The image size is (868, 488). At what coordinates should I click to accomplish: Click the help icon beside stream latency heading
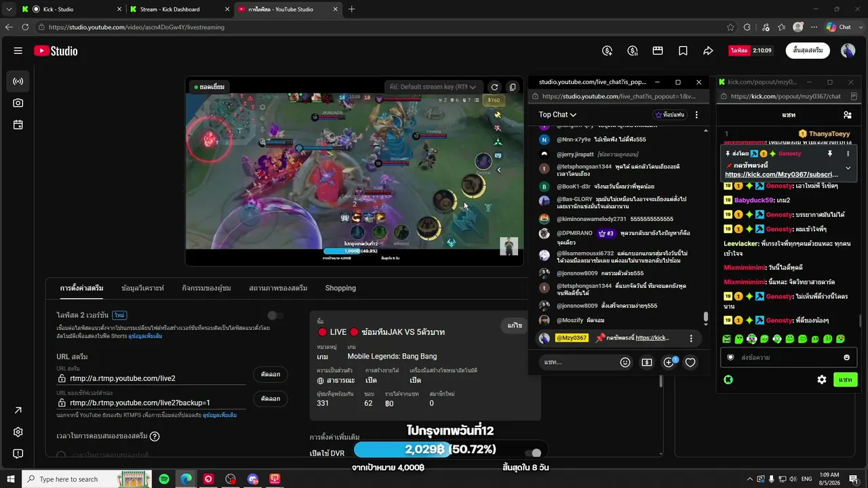155,436
